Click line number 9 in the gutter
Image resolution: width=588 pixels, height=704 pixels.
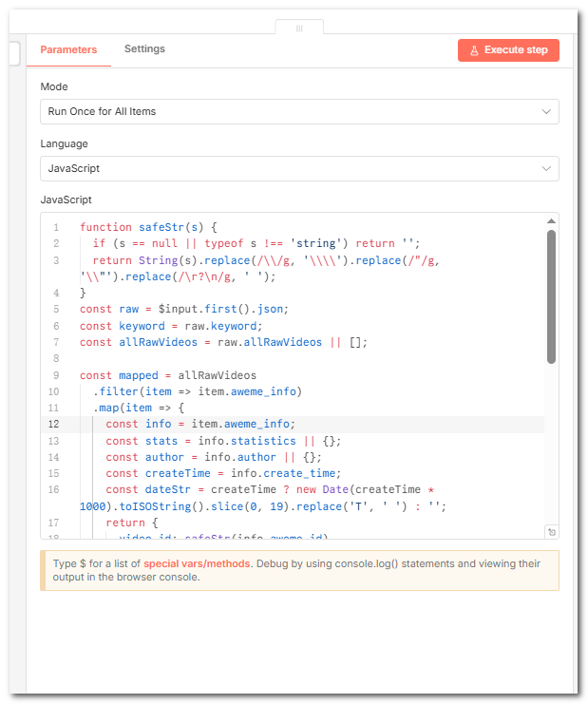[x=56, y=375]
